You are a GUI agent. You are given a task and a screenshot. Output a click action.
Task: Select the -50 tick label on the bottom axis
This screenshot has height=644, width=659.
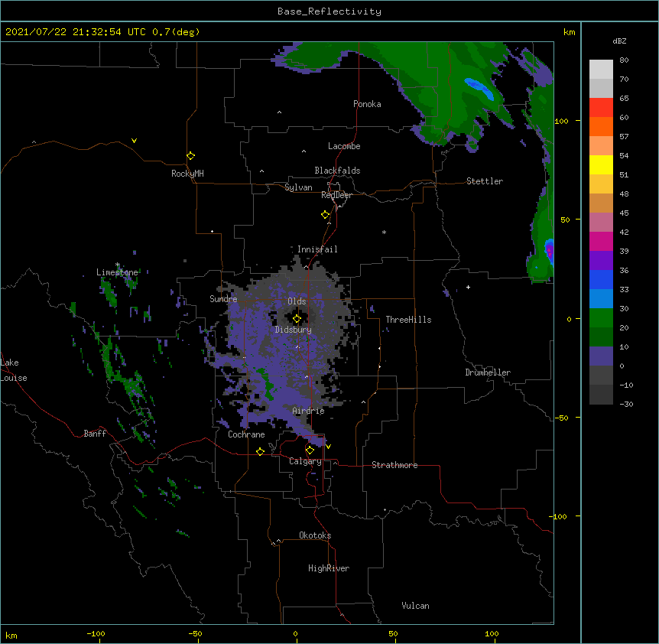pyautogui.click(x=195, y=633)
